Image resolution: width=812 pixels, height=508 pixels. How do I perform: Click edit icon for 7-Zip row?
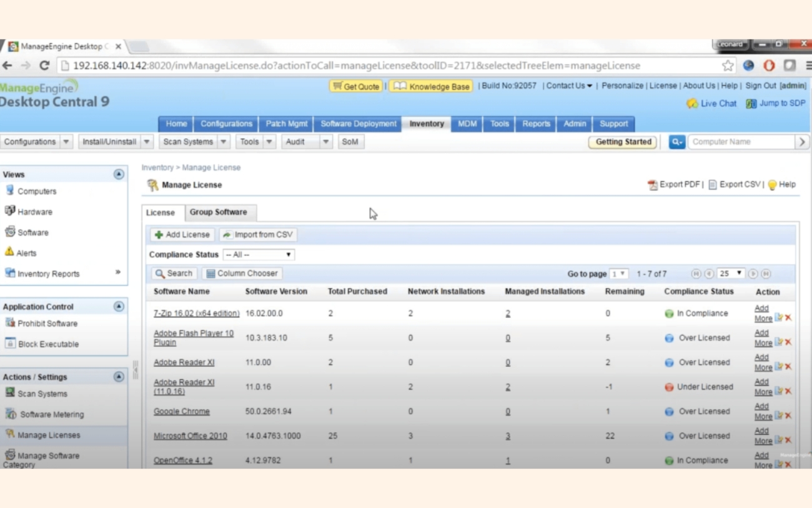(x=778, y=317)
